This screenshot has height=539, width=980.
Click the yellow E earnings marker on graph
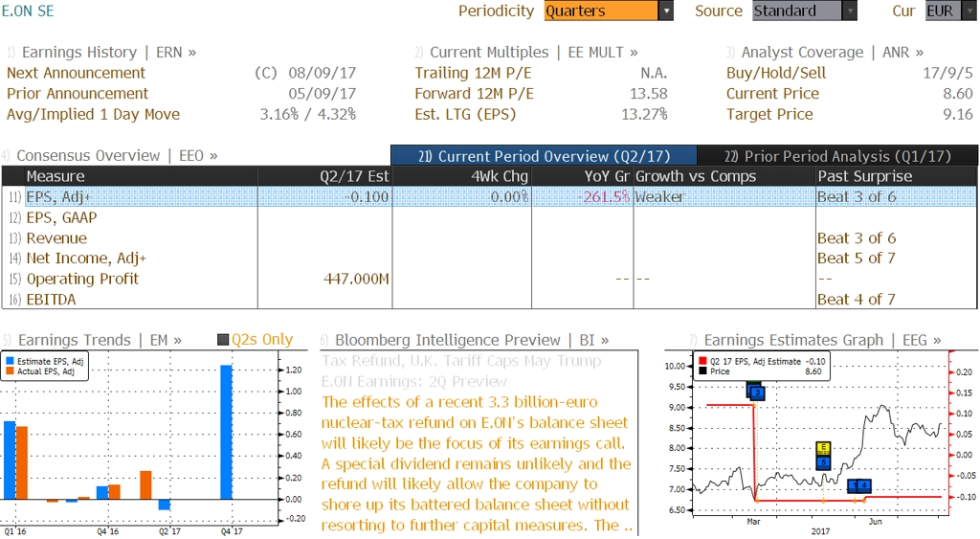coord(823,448)
